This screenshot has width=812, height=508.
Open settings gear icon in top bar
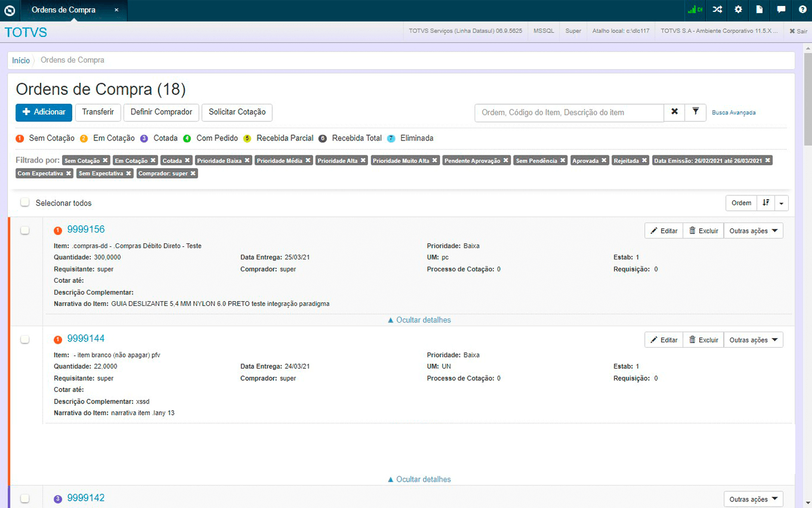point(739,10)
